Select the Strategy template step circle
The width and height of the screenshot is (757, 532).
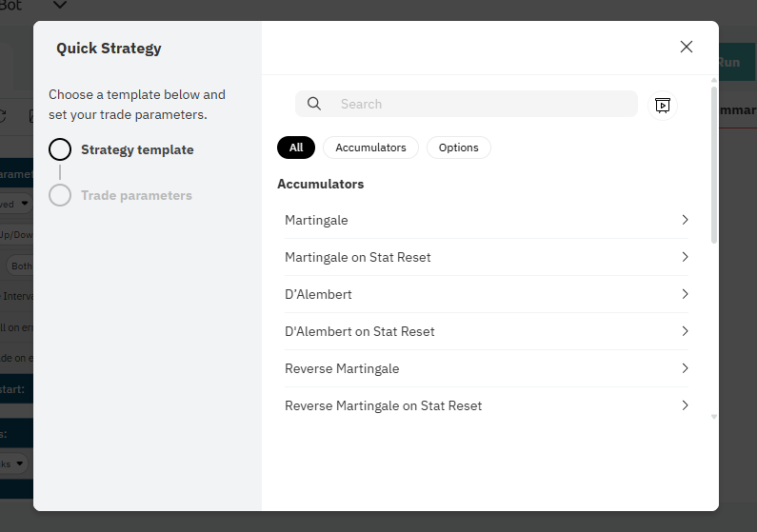pos(60,149)
